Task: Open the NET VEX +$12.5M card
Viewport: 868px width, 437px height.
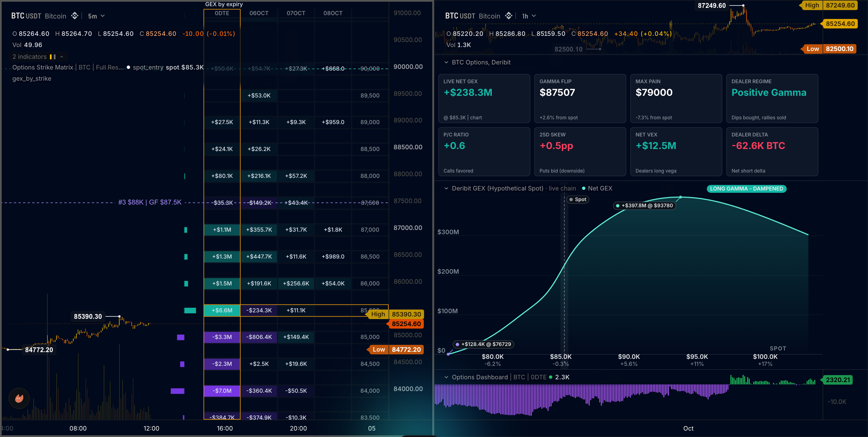Action: point(676,152)
